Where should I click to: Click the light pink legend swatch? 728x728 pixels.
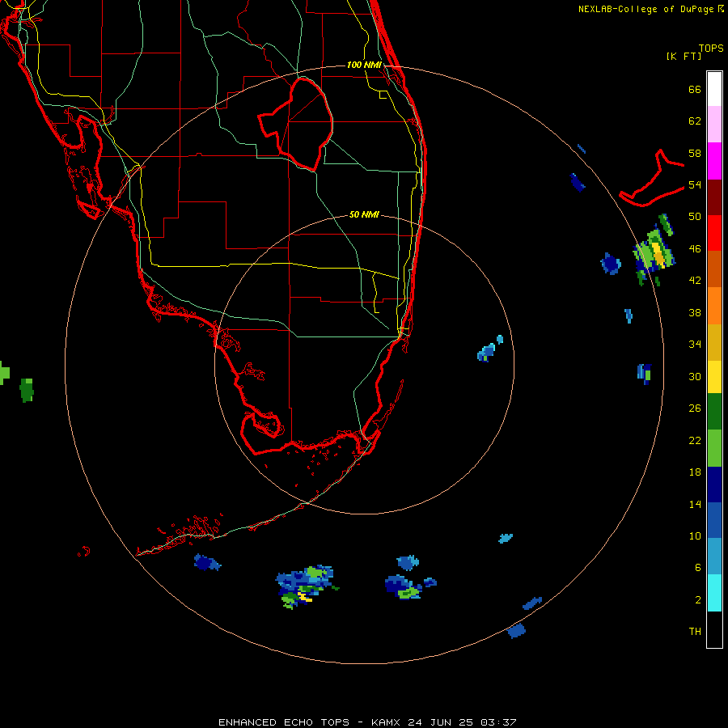(714, 124)
